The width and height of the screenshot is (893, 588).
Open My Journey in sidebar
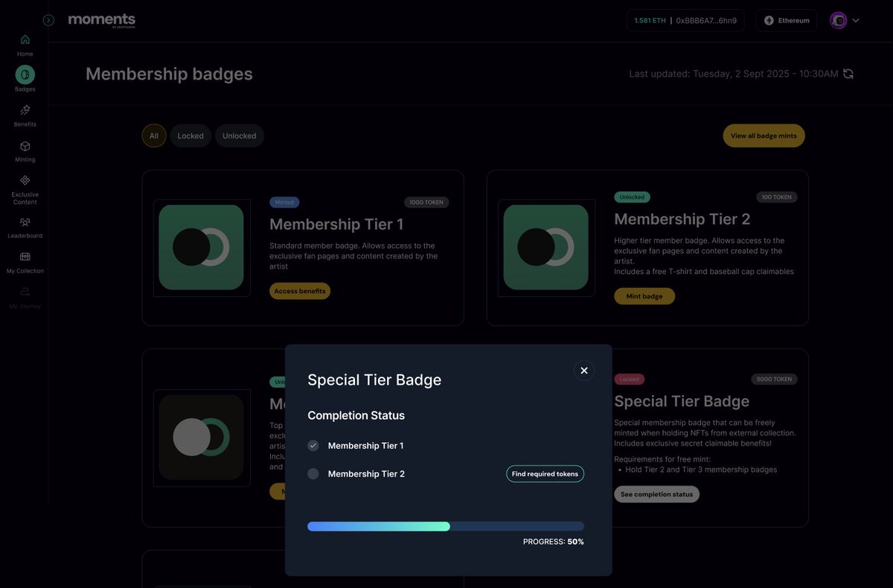pos(25,293)
